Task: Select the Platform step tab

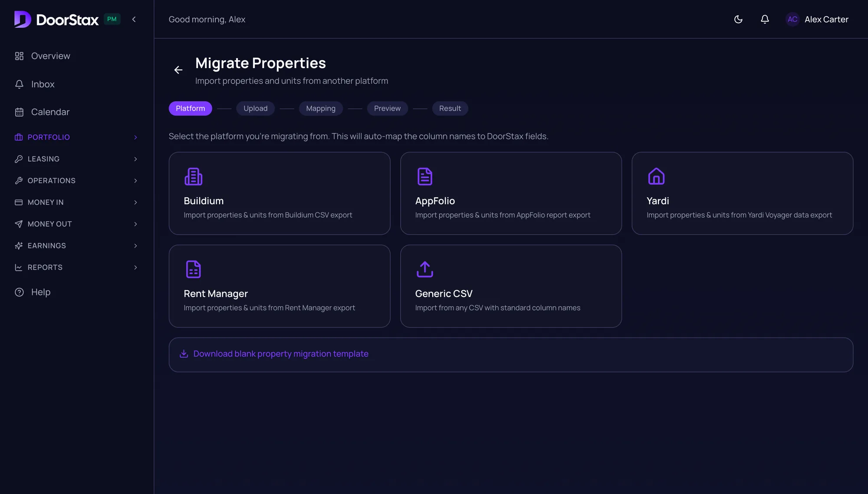Action: [190, 108]
